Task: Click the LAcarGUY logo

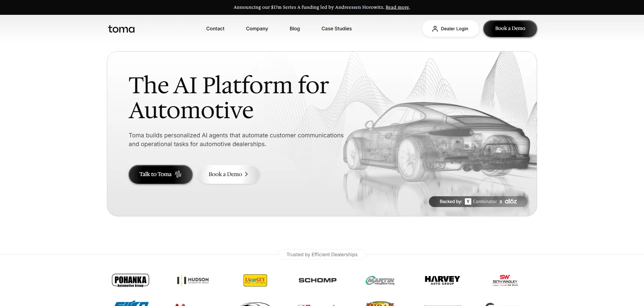Action: click(255, 280)
